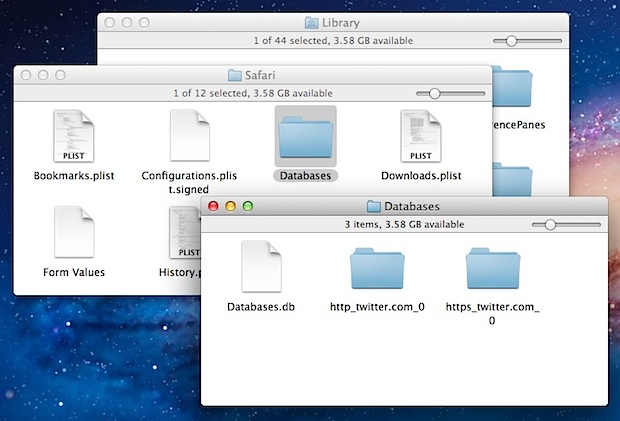Image resolution: width=620 pixels, height=421 pixels.
Task: Close the inactive Library window
Action: click(x=110, y=23)
